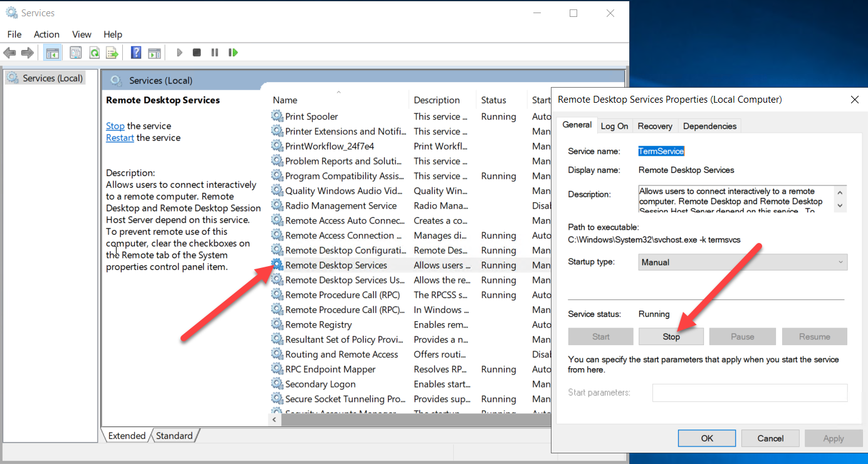
Task: Click the gear icon of Secondary Logon
Action: coord(277,384)
